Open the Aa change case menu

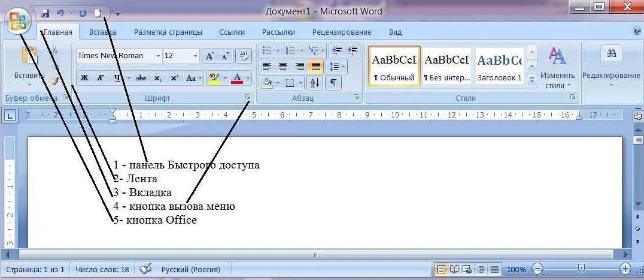click(x=193, y=78)
